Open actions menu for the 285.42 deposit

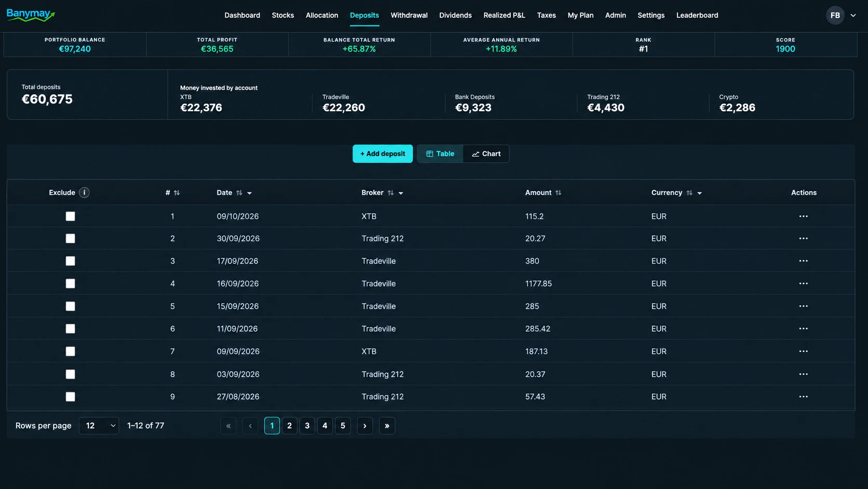click(803, 328)
